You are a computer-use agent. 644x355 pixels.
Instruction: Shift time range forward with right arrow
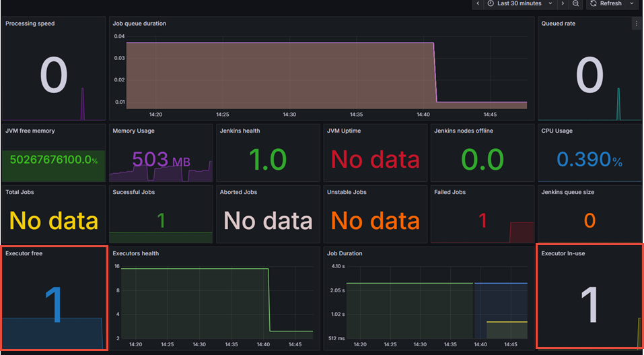click(x=563, y=3)
